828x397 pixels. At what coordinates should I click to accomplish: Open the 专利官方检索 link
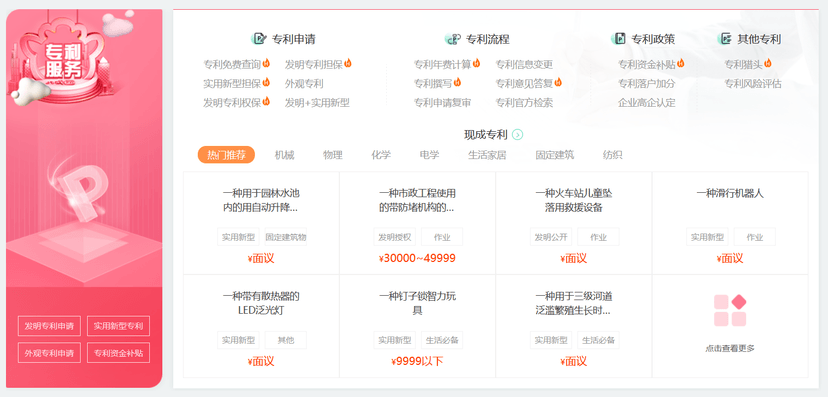coord(524,103)
